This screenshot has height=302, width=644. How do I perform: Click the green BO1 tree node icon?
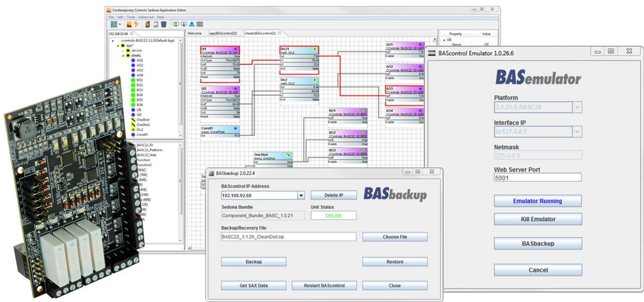[132, 80]
